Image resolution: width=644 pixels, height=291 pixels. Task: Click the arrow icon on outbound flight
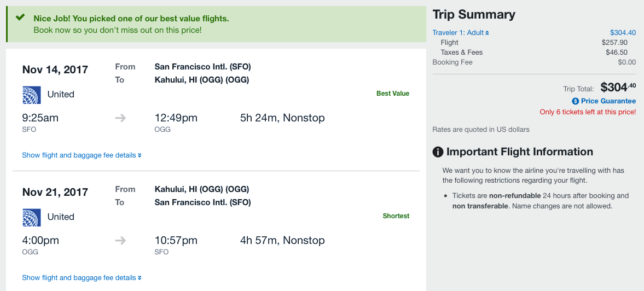[x=121, y=118]
